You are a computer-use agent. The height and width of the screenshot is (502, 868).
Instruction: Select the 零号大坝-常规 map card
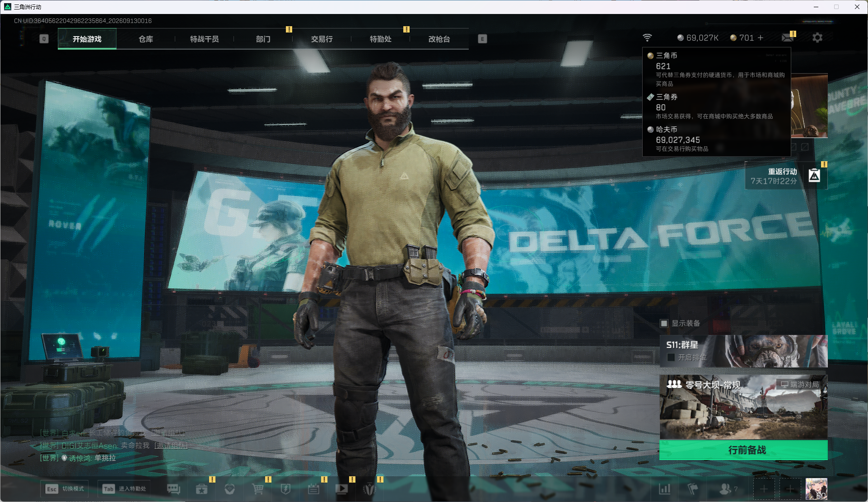(x=743, y=407)
